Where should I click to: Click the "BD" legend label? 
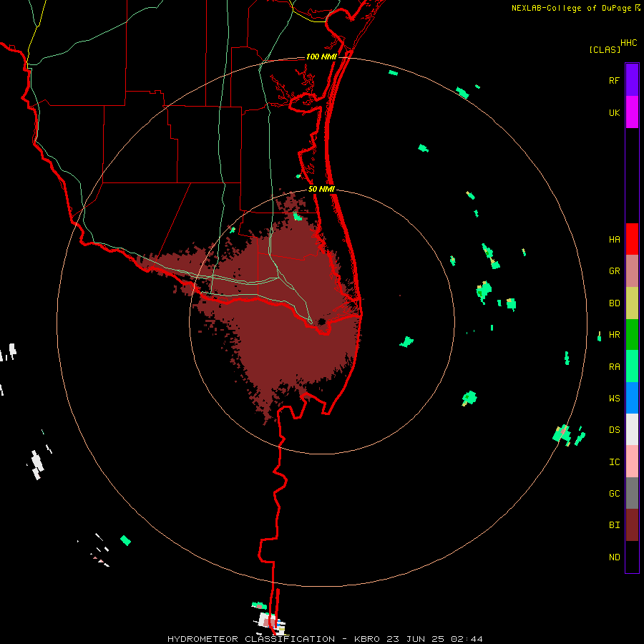[x=614, y=303]
